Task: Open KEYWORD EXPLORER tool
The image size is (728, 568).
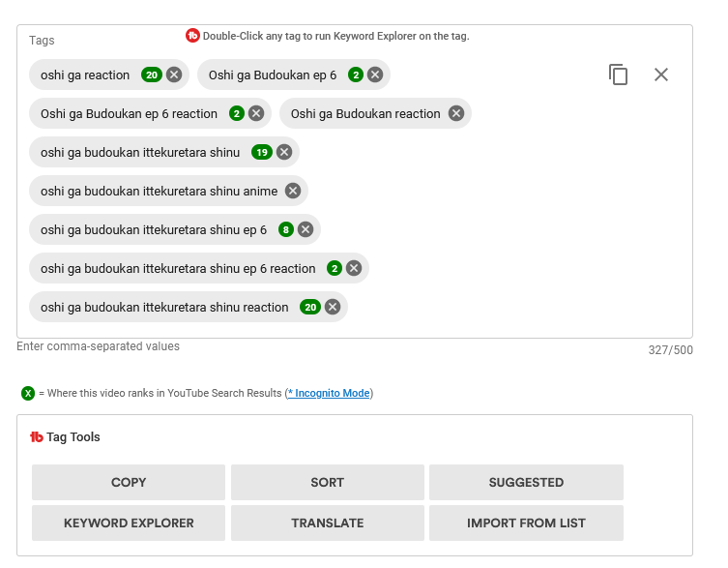Action: pyautogui.click(x=129, y=523)
